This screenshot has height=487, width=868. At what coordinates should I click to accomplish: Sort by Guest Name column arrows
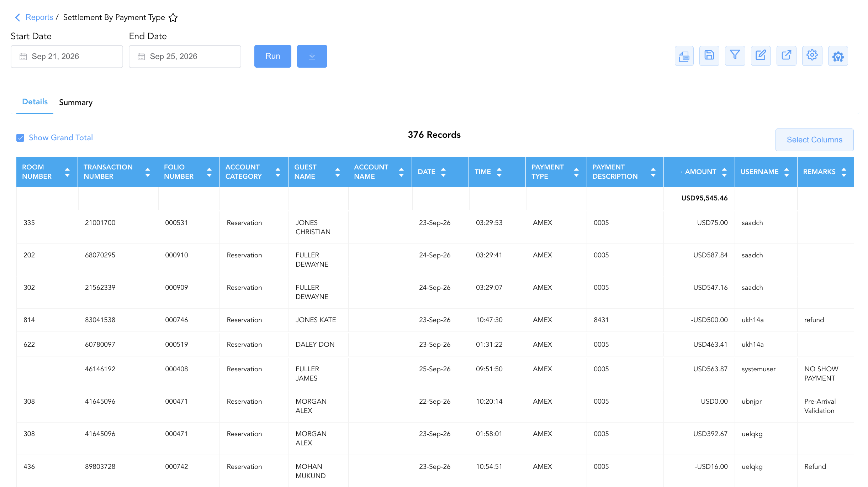[x=338, y=172]
